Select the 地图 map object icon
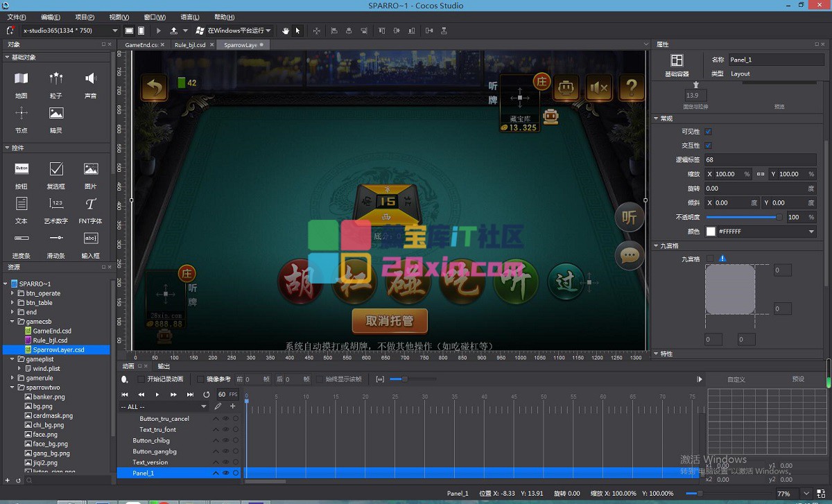The image size is (832, 504). (21, 78)
